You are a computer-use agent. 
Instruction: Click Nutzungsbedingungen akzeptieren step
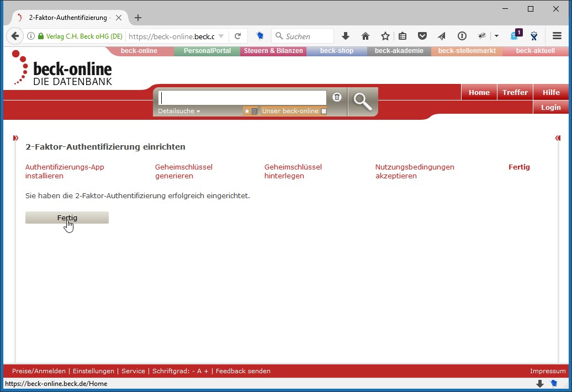(415, 171)
